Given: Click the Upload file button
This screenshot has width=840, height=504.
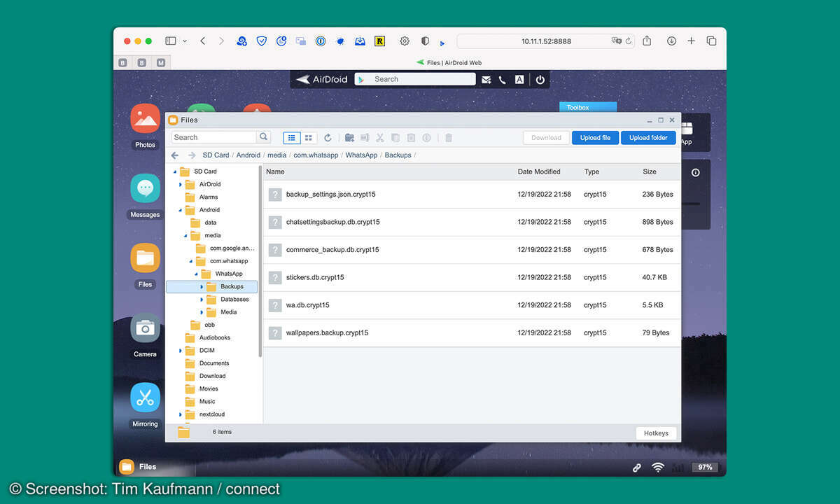Looking at the screenshot, I should point(596,138).
